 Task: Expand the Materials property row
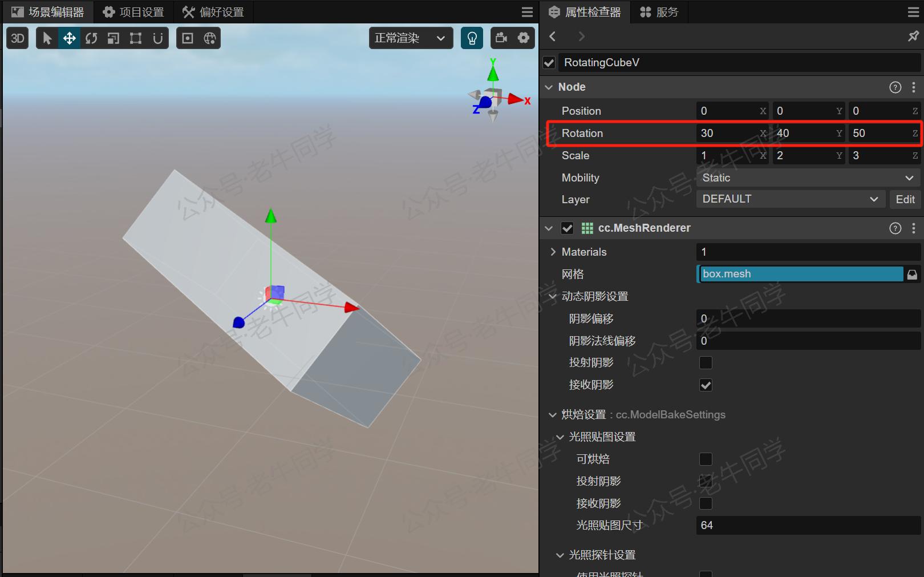(553, 252)
